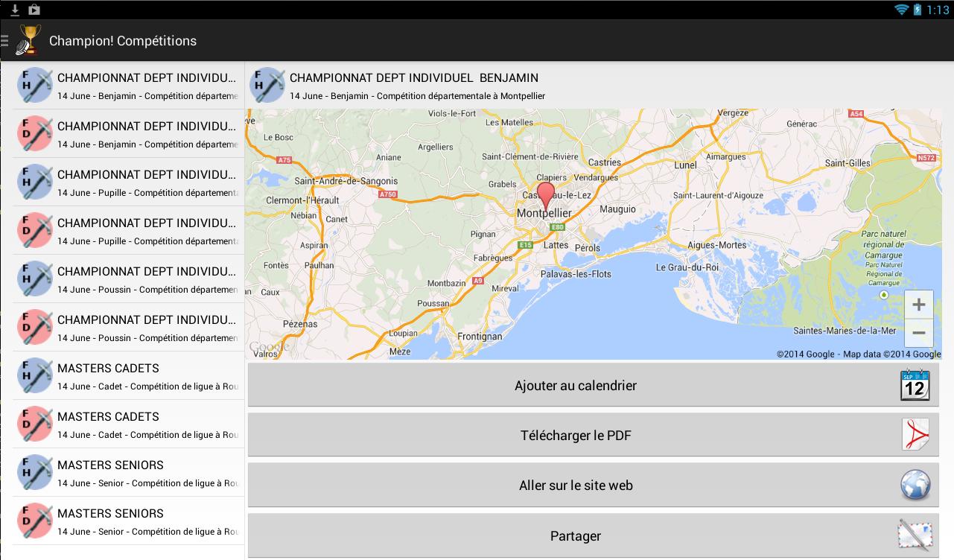Select the FD Championnat Dept 14 June Benjamin entry
954x560 pixels.
coord(128,133)
